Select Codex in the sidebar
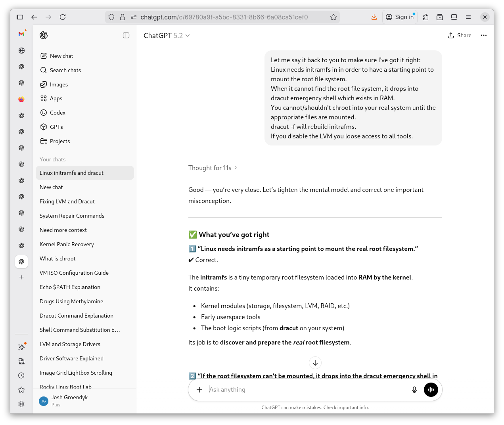The height and width of the screenshot is (425, 504). tap(57, 113)
